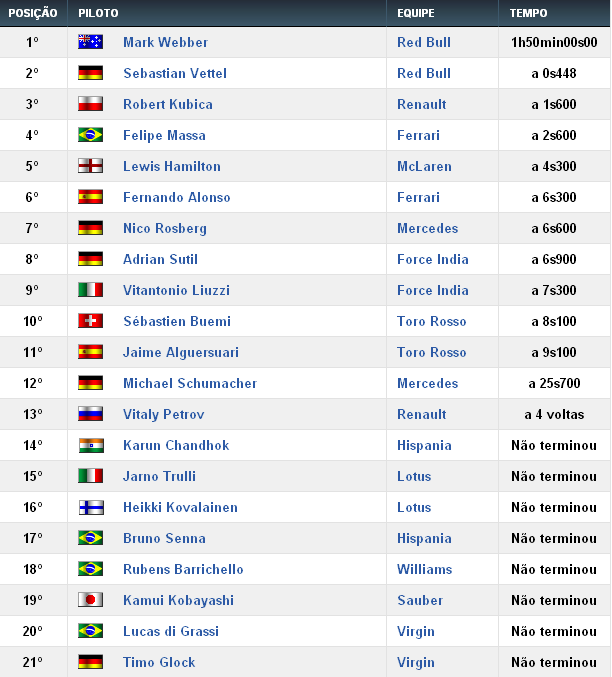
Task: Open Sebastian Vettel's driver link
Action: (174, 73)
